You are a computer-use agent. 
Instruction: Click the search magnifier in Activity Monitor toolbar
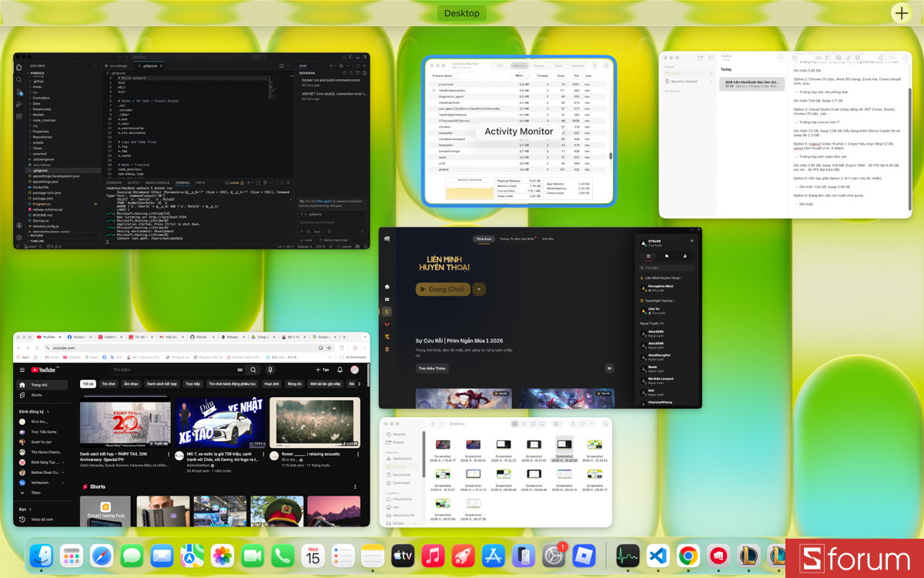pos(606,65)
